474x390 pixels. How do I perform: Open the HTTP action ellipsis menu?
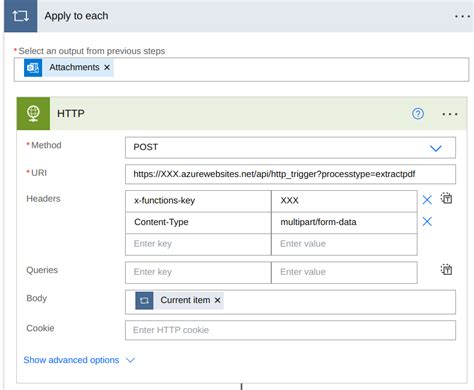[x=450, y=114]
